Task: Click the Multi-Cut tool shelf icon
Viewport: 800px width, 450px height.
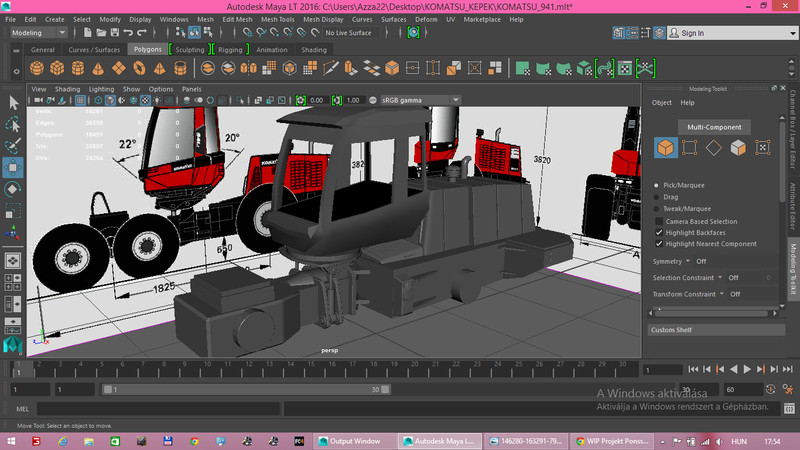Action: coord(330,68)
